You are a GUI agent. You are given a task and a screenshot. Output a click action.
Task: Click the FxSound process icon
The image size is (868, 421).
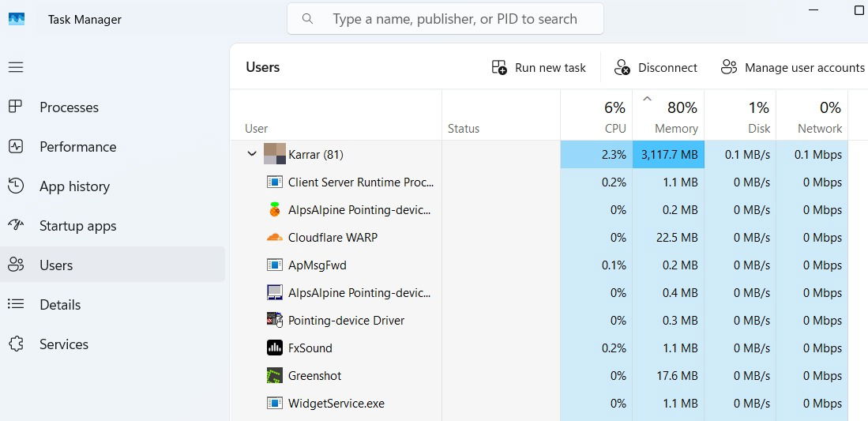274,348
